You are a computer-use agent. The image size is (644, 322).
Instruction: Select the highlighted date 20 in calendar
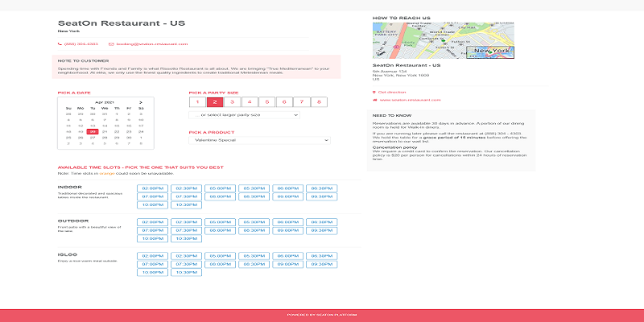coord(93,132)
